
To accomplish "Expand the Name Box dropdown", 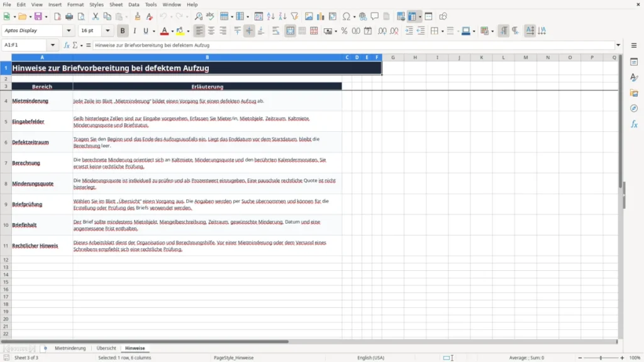I will 53,45.
